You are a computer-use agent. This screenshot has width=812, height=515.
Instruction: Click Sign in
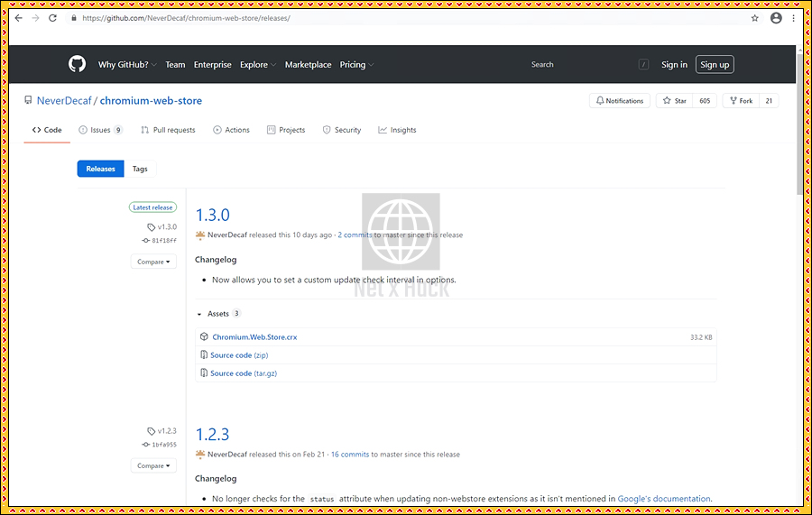click(674, 65)
